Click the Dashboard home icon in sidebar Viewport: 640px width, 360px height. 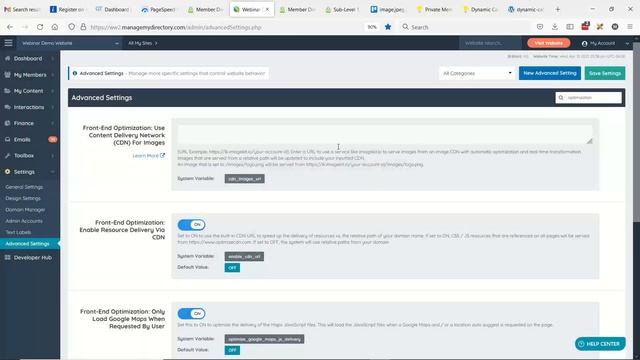(x=7, y=58)
